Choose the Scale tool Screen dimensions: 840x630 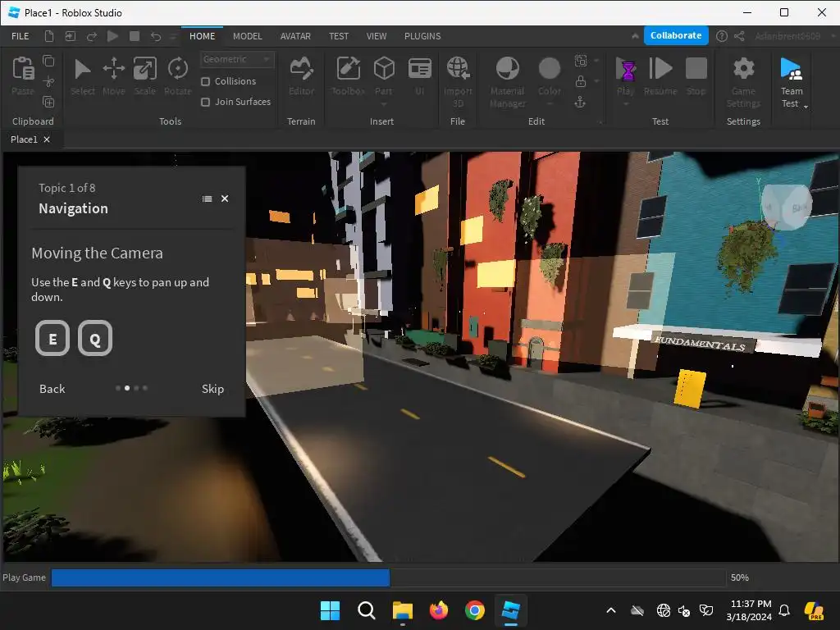click(x=144, y=69)
